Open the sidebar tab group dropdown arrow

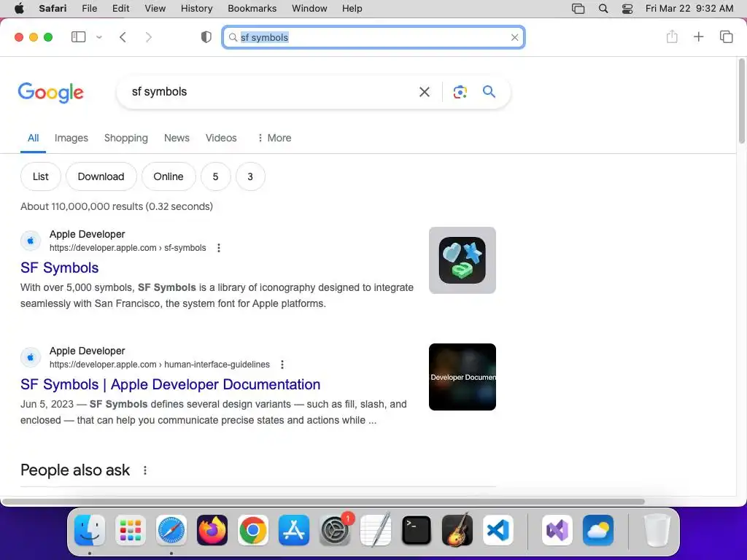[99, 37]
